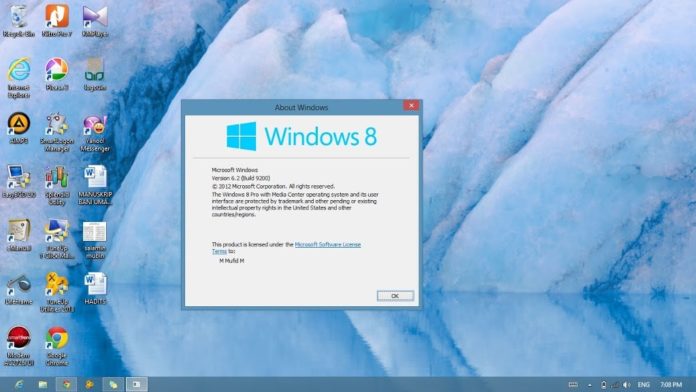Click OK in the About Windows dialog

(x=395, y=296)
